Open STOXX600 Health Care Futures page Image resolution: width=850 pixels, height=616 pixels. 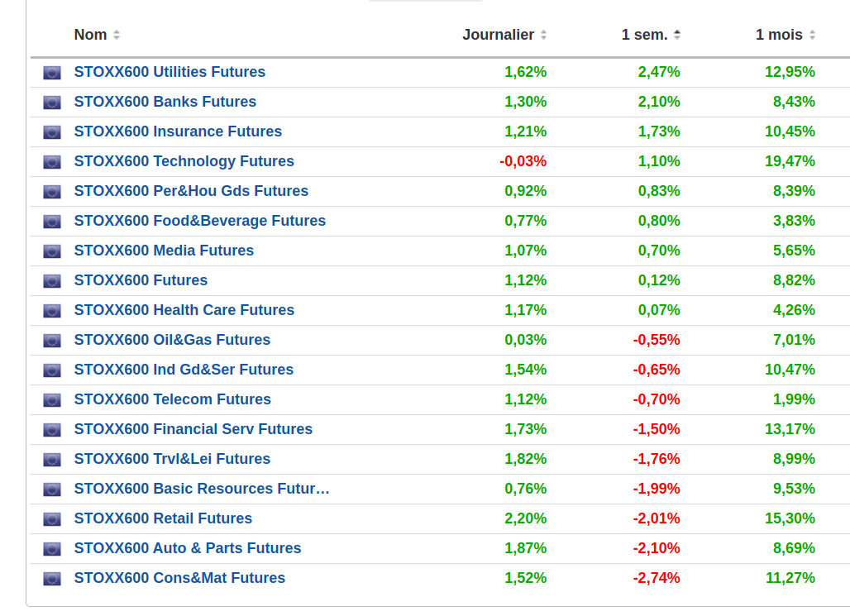coord(184,310)
